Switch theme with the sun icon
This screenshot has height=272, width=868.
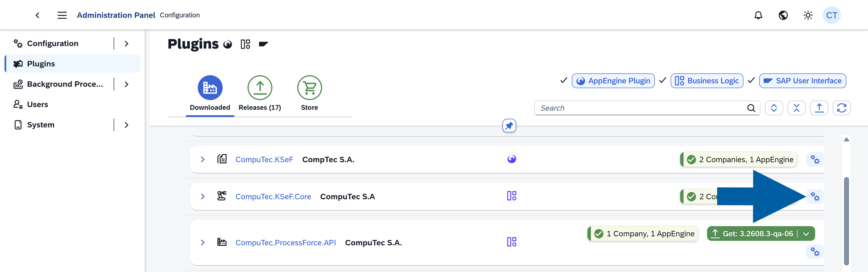808,15
